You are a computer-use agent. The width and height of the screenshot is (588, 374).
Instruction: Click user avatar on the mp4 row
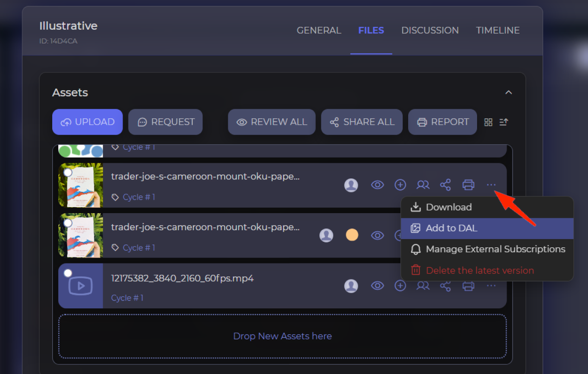[x=351, y=286]
